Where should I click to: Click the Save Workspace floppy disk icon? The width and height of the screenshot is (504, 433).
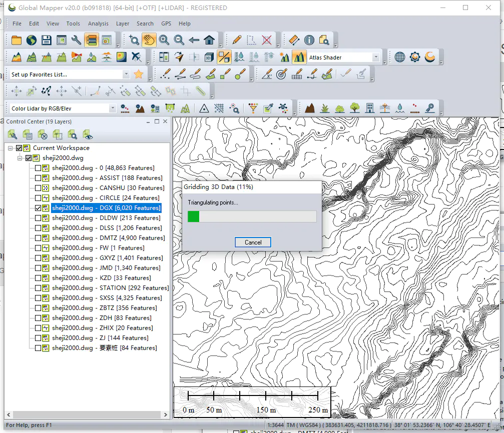(47, 40)
